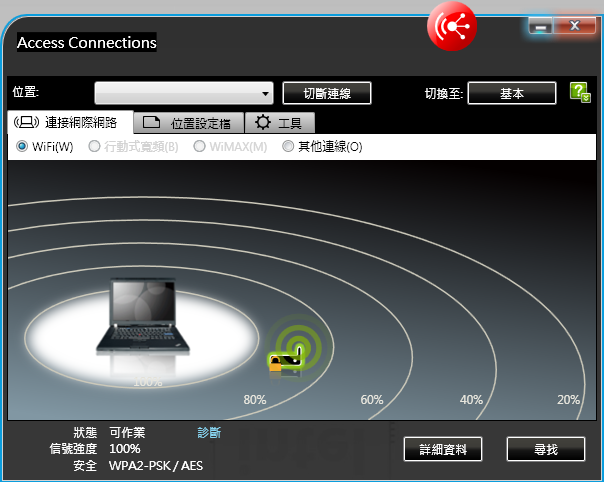Viewport: 604px width, 482px height.
Task: Click the 可作業 status text
Action: click(128, 432)
